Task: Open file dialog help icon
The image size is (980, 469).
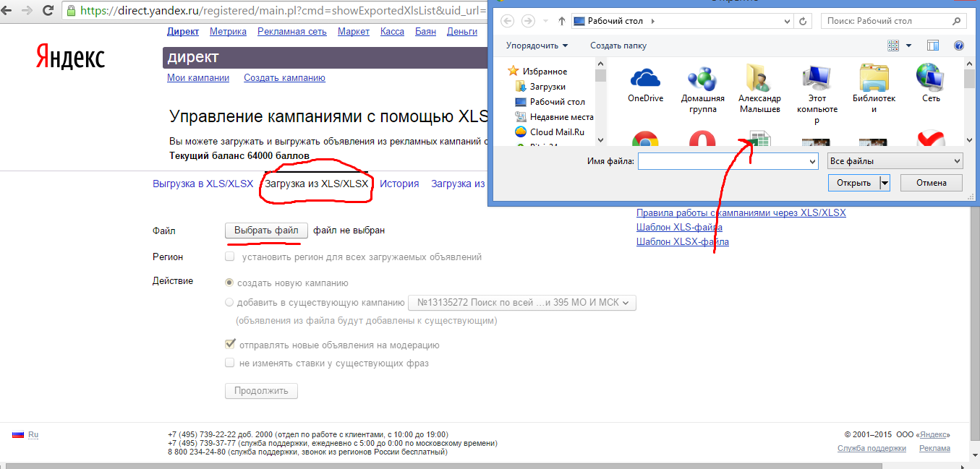Action: tap(959, 46)
